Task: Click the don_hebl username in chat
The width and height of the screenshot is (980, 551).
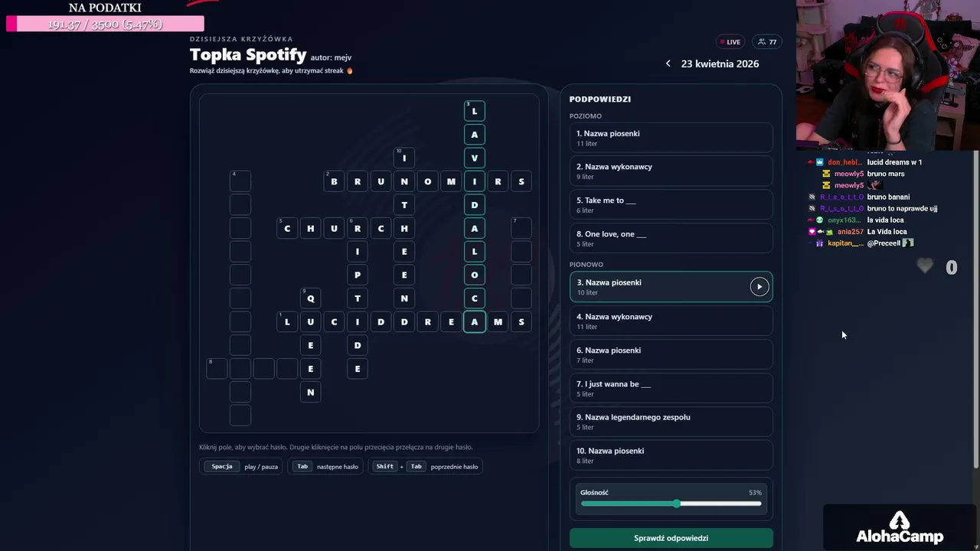Action: click(845, 162)
